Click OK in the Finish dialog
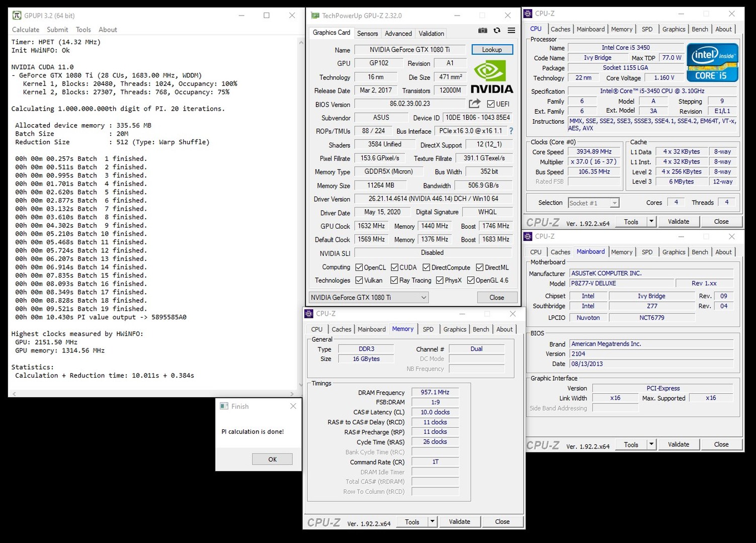Screen dimensions: 756x543 point(272,459)
